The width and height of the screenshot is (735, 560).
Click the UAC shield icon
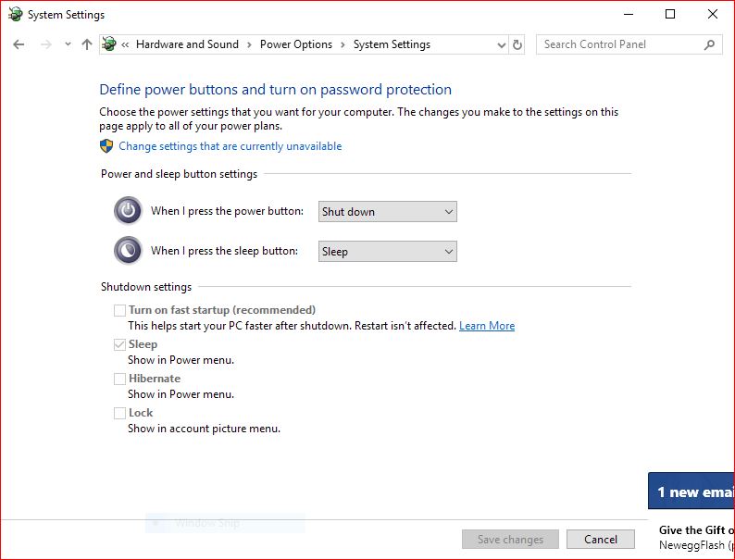point(106,145)
